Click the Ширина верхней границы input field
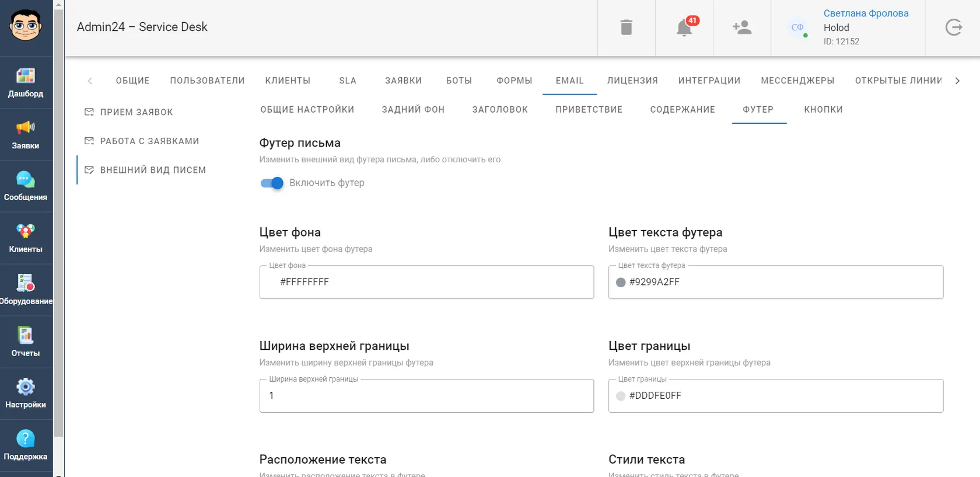Viewport: 980px width, 477px height. 426,396
